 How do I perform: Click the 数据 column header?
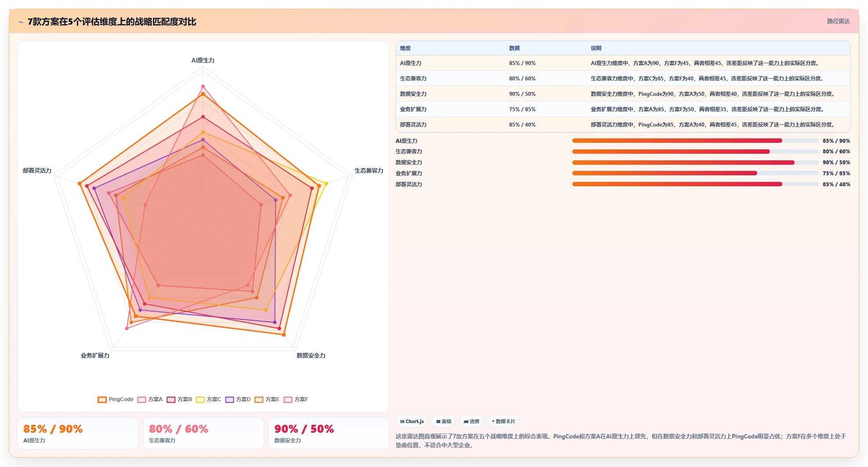514,48
